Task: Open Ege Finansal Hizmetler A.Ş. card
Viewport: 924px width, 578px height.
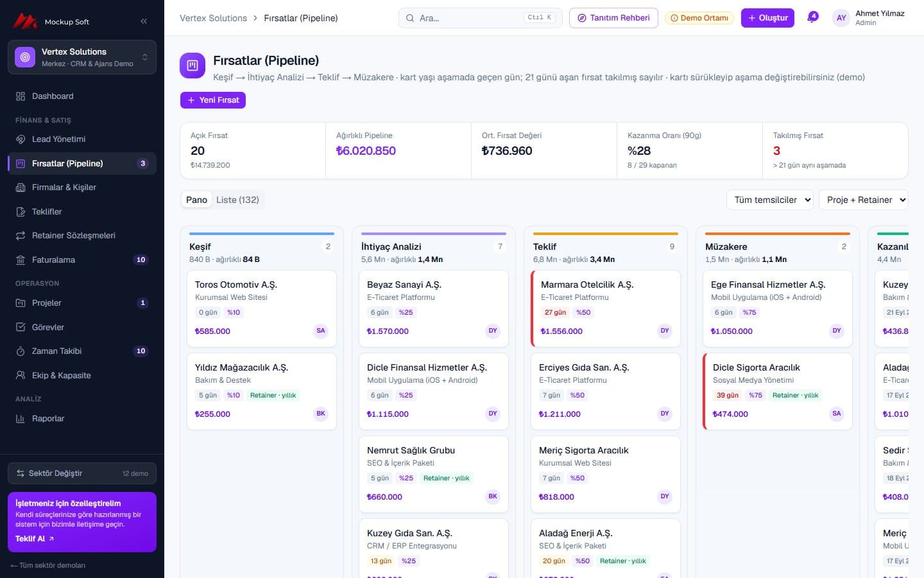Action: (x=778, y=308)
